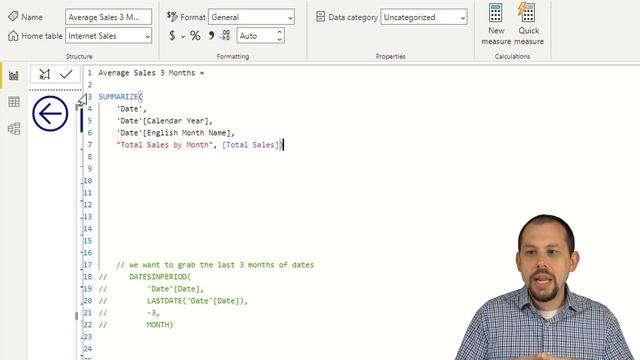Viewport: 640px width, 360px height.
Task: Switch to the Data table view icon
Action: (14, 102)
